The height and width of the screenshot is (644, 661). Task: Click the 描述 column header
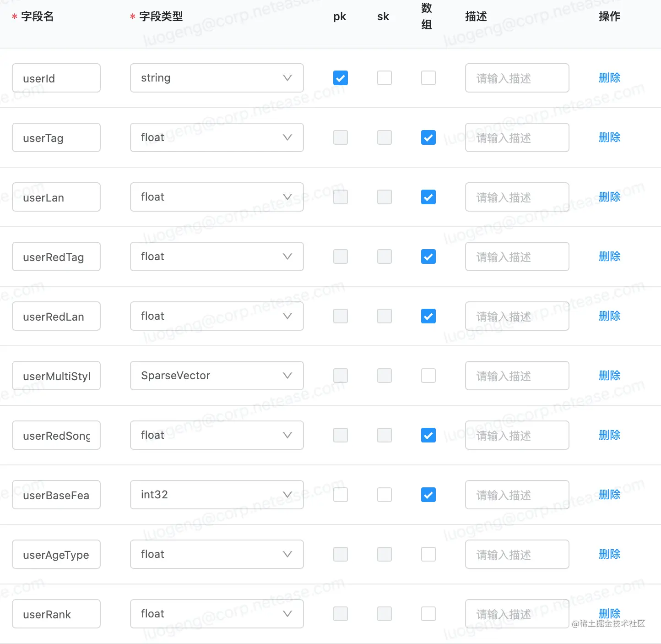coord(476,16)
